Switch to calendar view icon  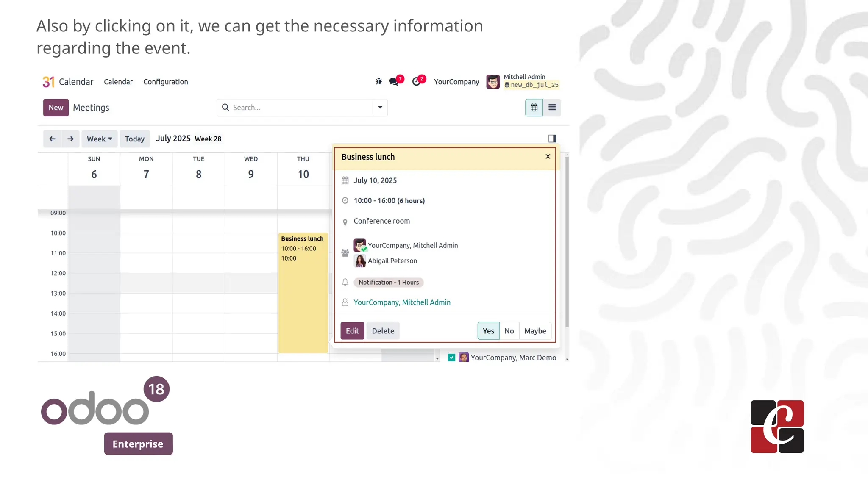click(x=534, y=108)
